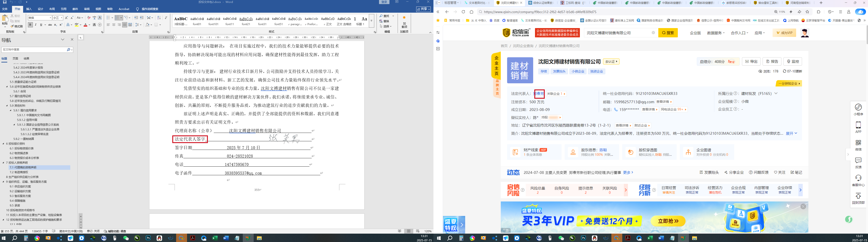
Task: Click the 导出 export button on Qixin
Action: (751, 62)
